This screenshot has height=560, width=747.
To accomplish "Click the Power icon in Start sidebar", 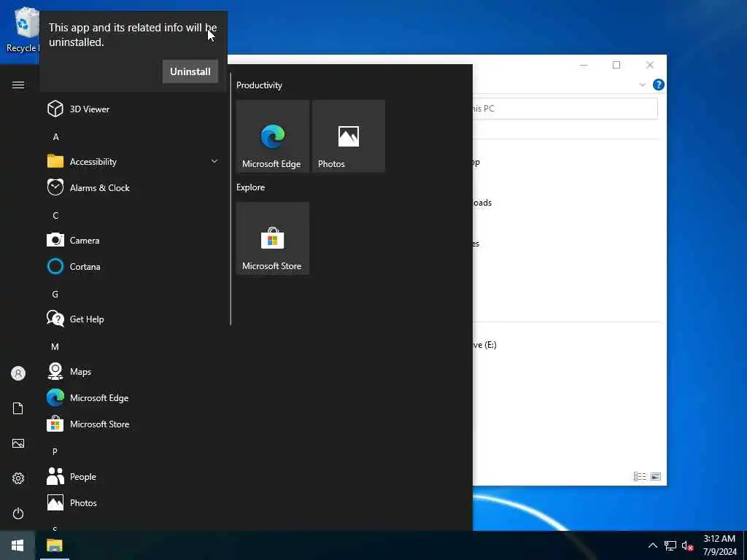I will [x=18, y=513].
